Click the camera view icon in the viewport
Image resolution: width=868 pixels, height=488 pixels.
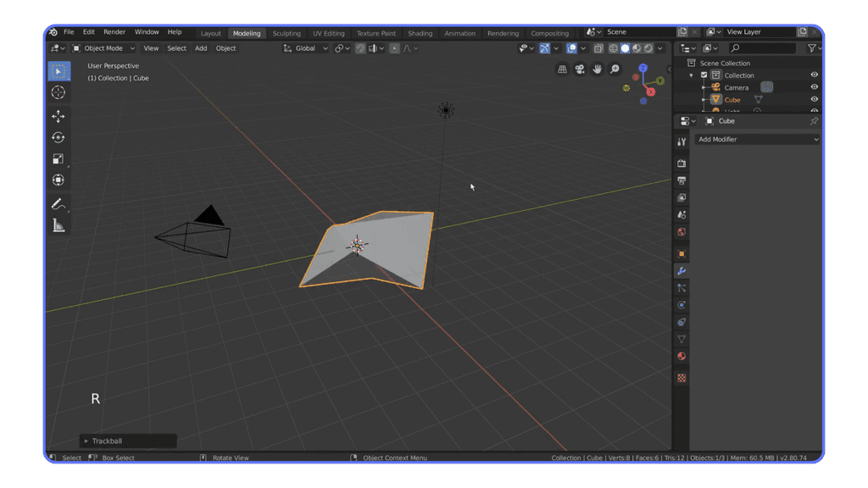580,69
